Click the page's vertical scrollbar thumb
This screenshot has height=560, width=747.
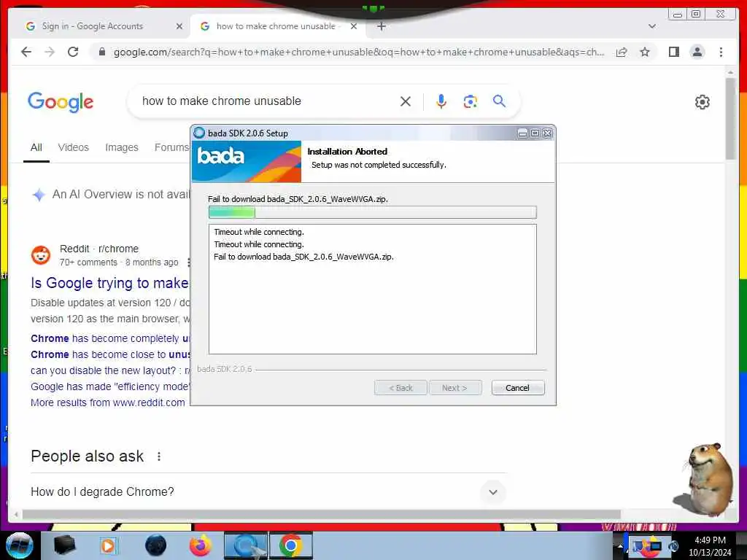click(730, 119)
